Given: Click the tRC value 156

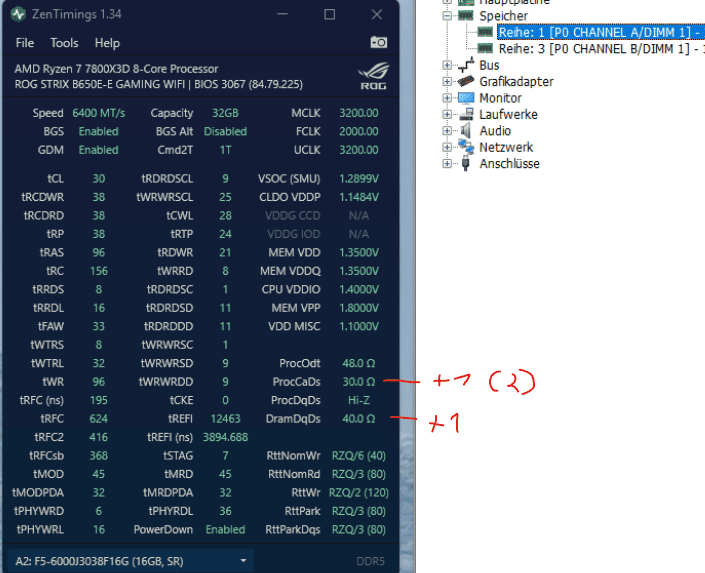Looking at the screenshot, I should click(98, 271).
